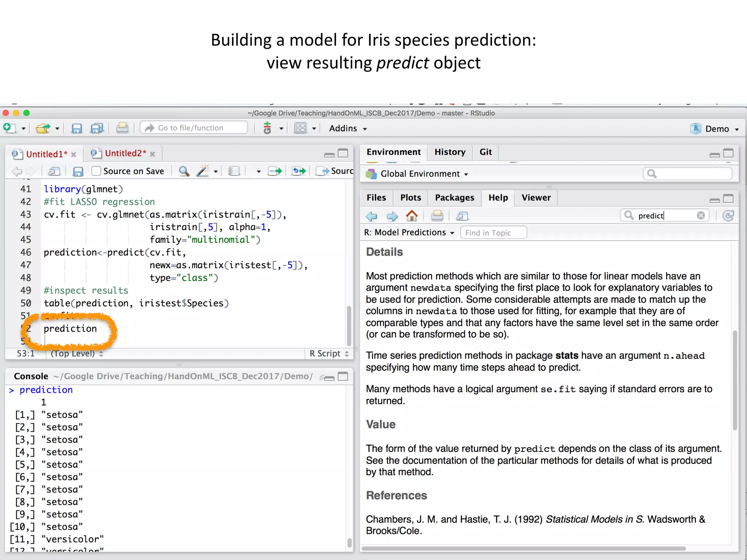This screenshot has width=747, height=560.
Task: Minimize the Environment pane
Action: [x=715, y=155]
